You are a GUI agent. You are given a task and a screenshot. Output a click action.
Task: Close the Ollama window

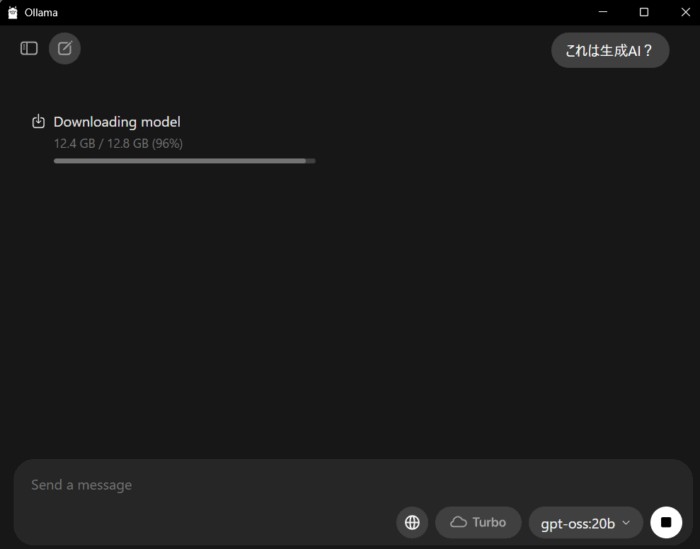[x=685, y=12]
